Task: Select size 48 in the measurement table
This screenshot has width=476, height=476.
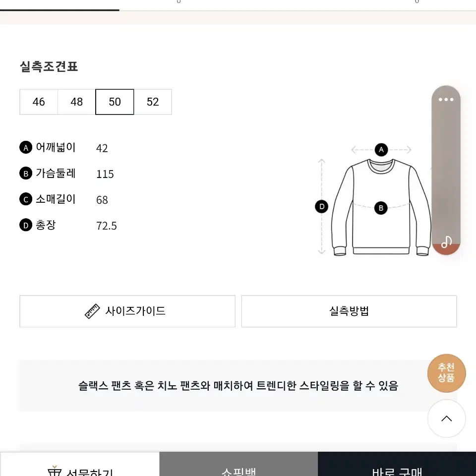Action: pos(76,102)
